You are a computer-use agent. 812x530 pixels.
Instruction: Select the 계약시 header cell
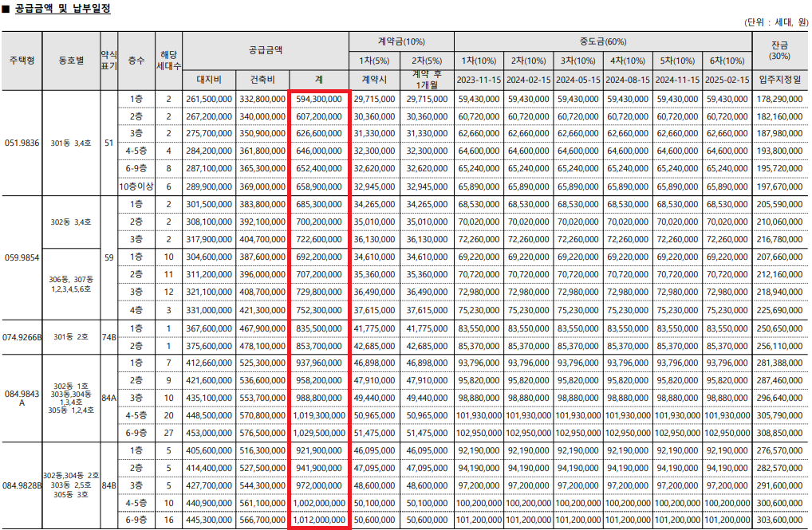(x=374, y=80)
